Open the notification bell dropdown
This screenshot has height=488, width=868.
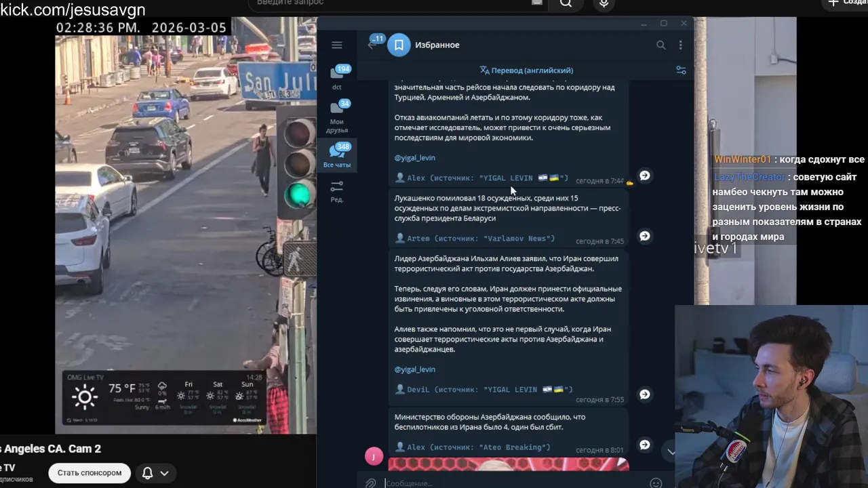tap(155, 473)
